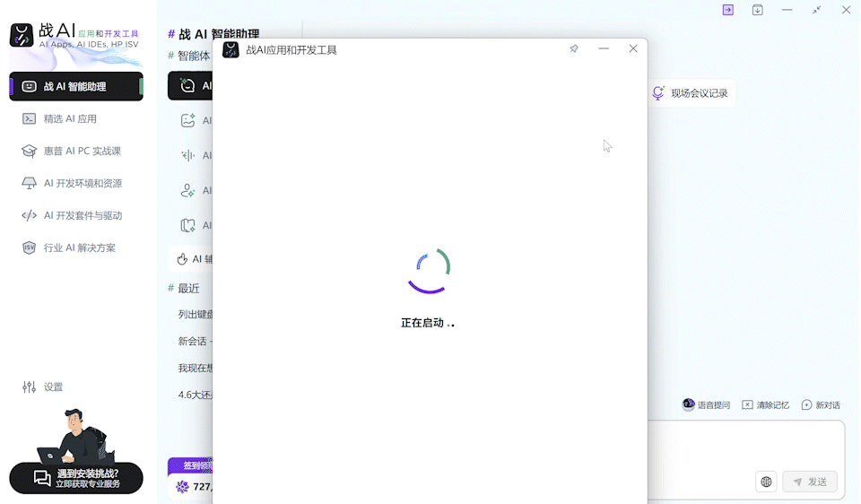
Task: Start a 新对话 new conversation
Action: tap(821, 405)
